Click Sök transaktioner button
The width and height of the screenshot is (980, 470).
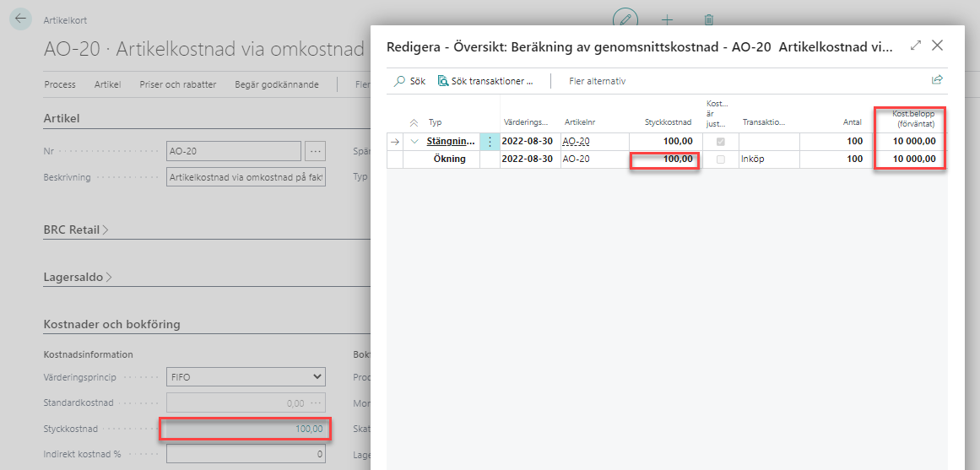click(486, 81)
